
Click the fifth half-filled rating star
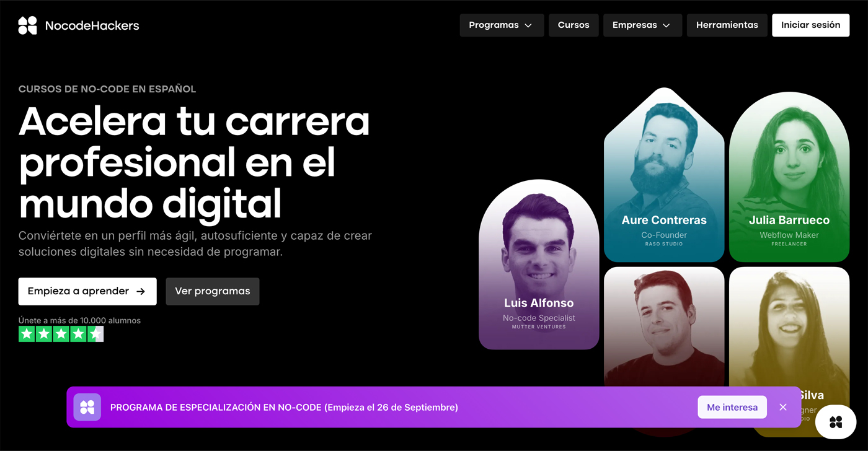[x=95, y=334]
